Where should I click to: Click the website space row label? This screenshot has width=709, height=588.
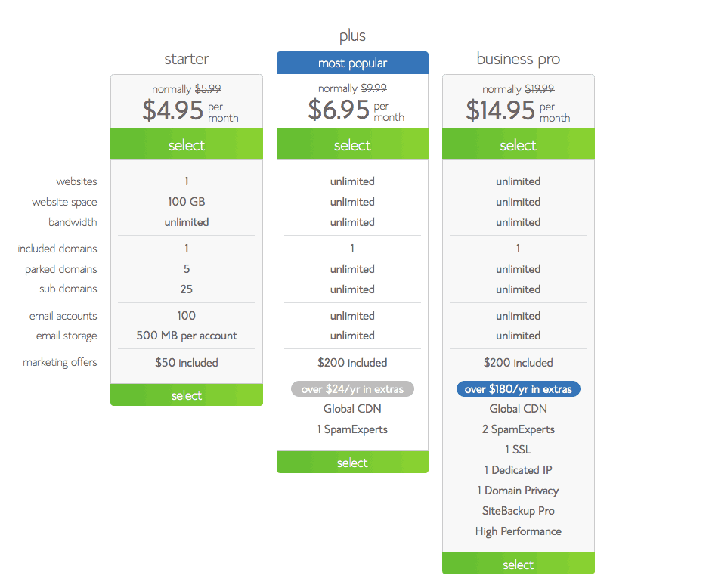(64, 202)
